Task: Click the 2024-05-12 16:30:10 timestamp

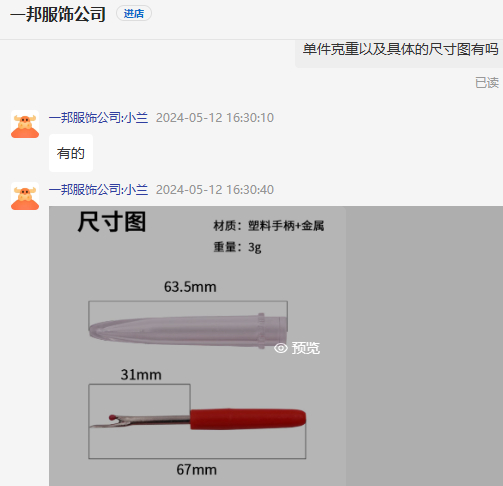Action: [x=215, y=118]
